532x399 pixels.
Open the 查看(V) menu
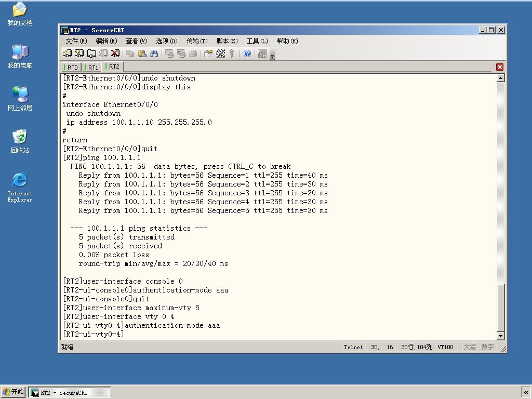(x=137, y=41)
